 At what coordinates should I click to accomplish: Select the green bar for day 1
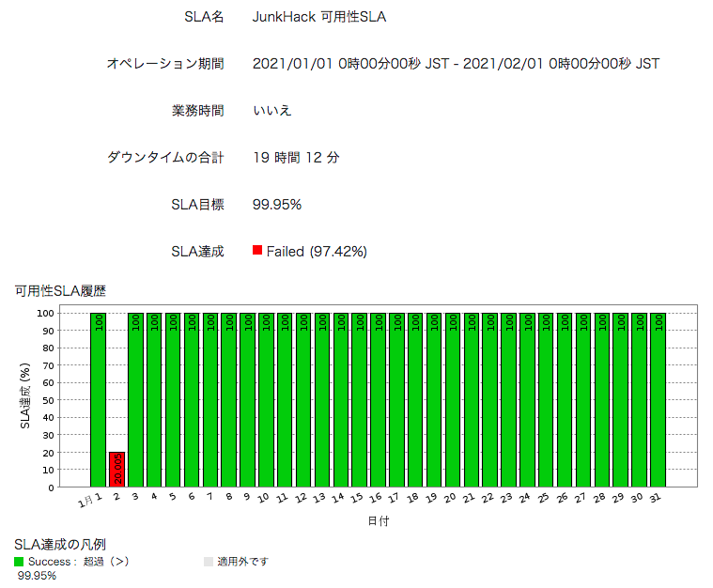click(98, 399)
